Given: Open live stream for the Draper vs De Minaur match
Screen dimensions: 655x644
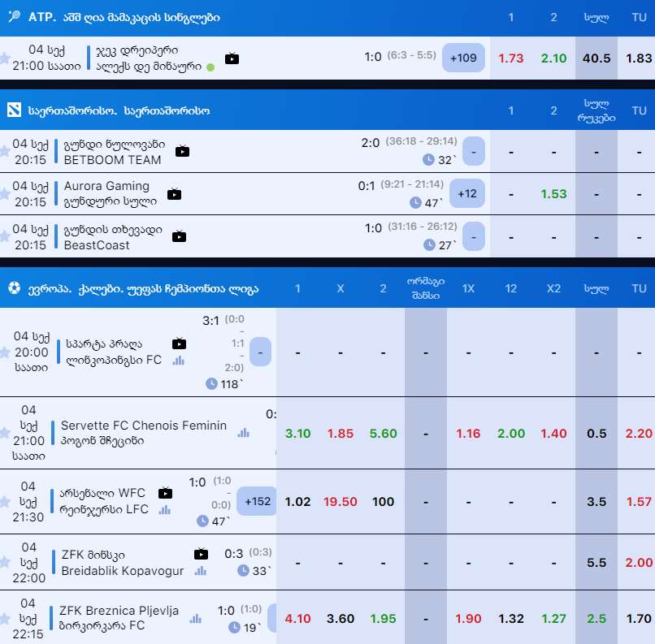Looking at the screenshot, I should tap(232, 58).
